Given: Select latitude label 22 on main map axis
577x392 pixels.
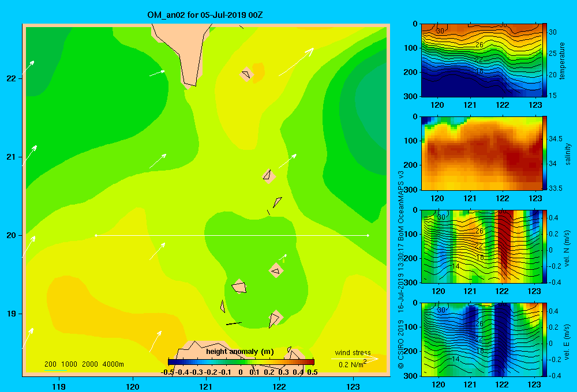Looking at the screenshot, I should point(12,78).
